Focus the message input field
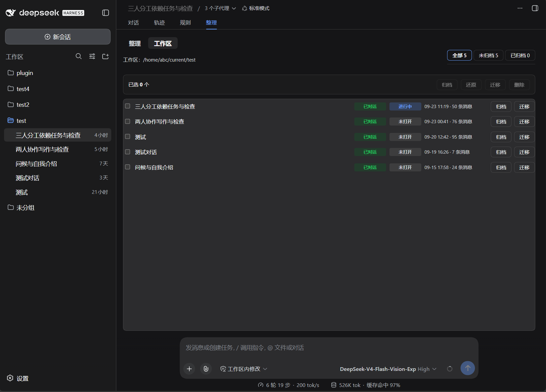Viewport: 546px width, 392px height. pos(329,348)
